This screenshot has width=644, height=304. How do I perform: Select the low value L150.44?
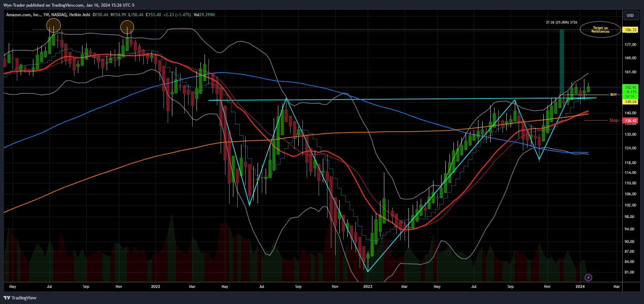[x=136, y=15]
